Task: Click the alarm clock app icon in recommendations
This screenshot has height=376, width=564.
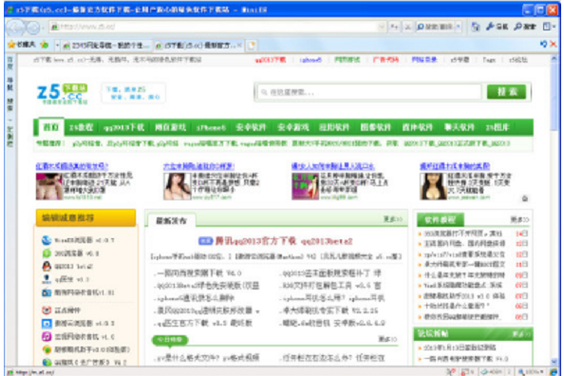Action: [x=46, y=310]
